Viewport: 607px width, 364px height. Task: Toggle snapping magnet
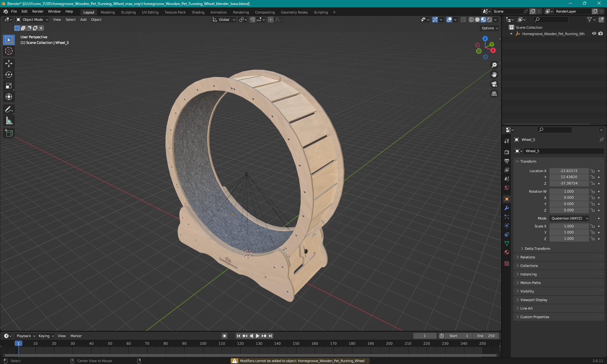pyautogui.click(x=253, y=20)
